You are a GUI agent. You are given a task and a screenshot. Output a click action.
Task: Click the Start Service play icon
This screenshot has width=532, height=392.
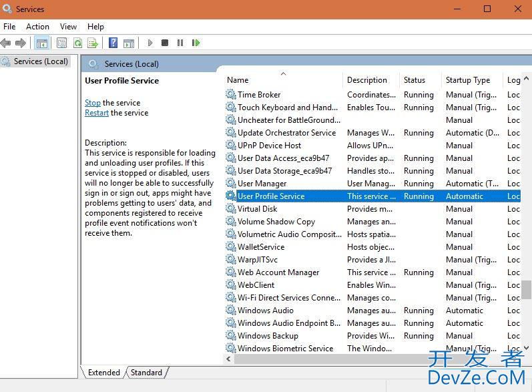[150, 43]
